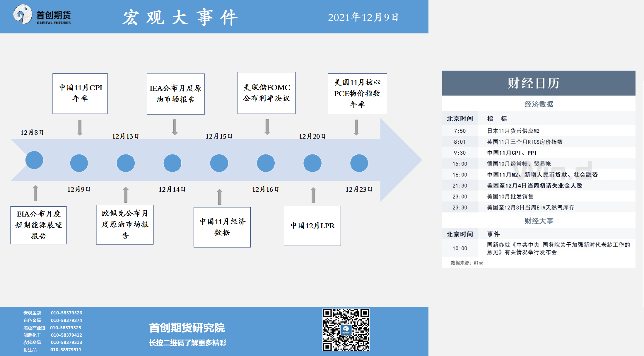
Task: Click the 中国11月经济数据 box
Action: tap(222, 227)
